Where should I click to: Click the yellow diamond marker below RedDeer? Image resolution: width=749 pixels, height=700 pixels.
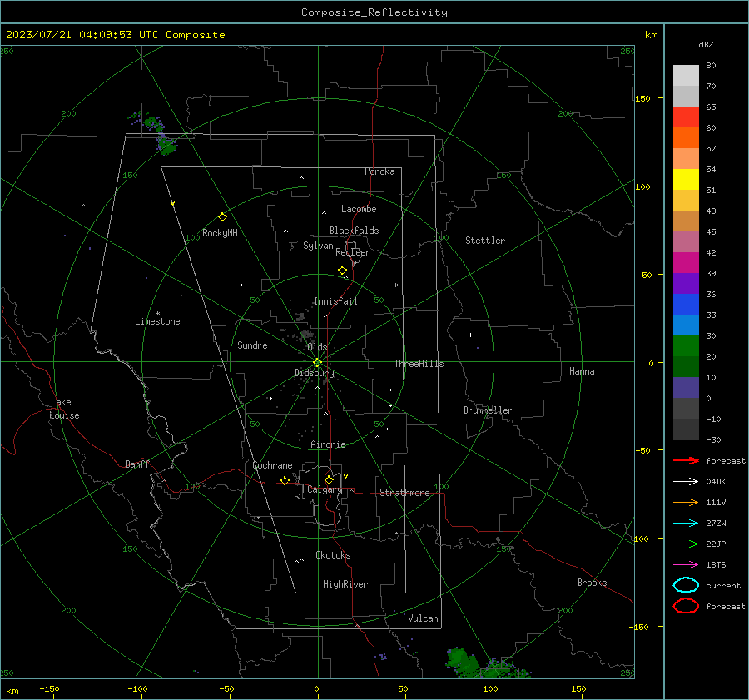click(x=342, y=271)
